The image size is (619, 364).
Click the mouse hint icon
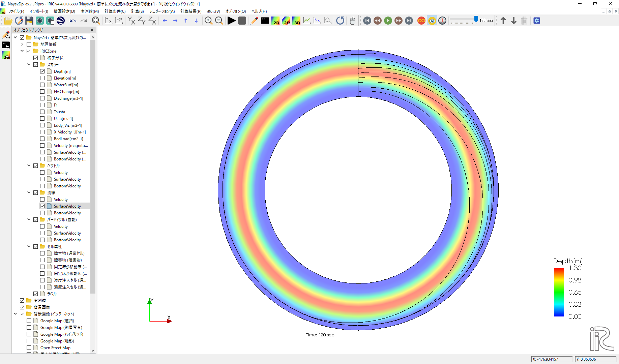[353, 21]
